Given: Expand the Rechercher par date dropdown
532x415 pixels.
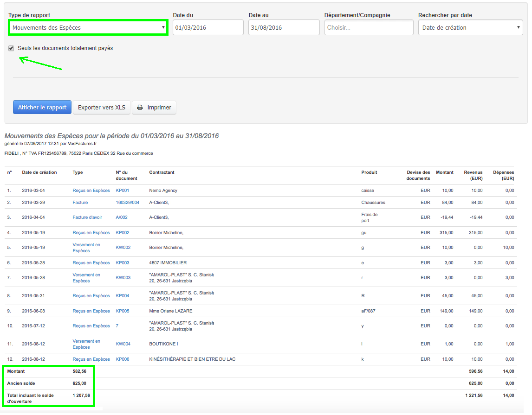Looking at the screenshot, I should point(470,28).
